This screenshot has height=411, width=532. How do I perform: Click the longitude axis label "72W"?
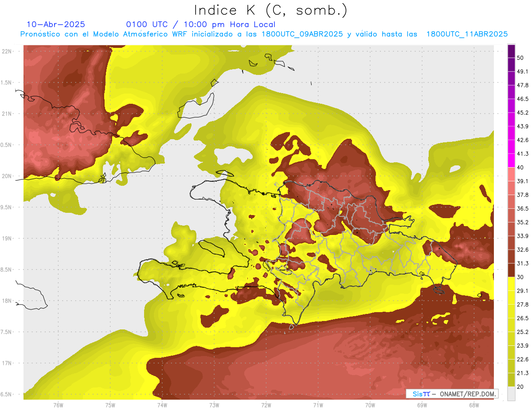266,405
